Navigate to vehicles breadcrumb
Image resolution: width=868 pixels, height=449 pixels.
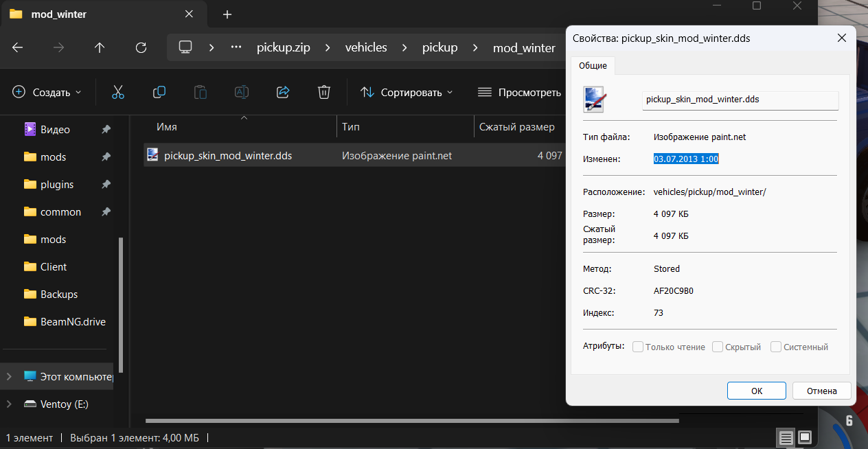click(x=366, y=47)
